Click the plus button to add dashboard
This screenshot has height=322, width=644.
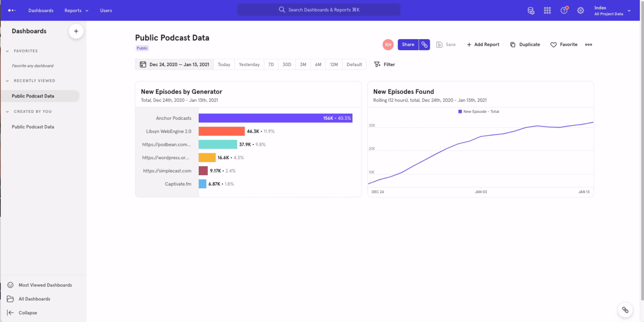pos(76,31)
